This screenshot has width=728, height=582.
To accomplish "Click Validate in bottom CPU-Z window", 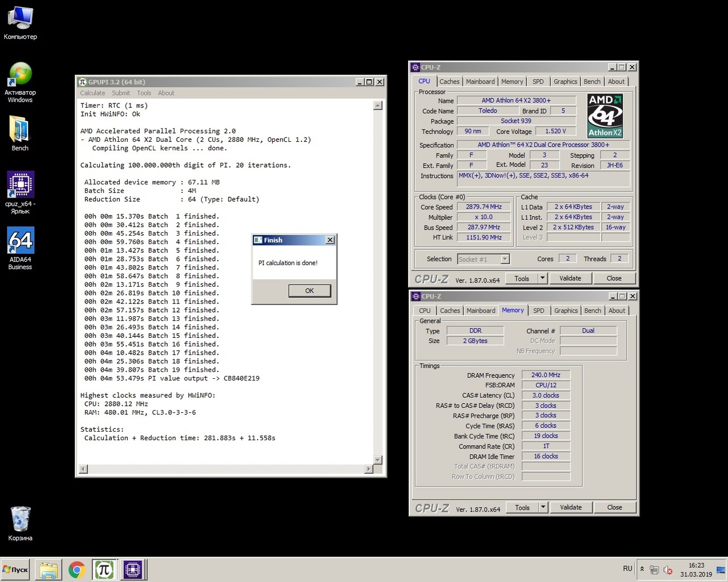I will click(x=571, y=508).
